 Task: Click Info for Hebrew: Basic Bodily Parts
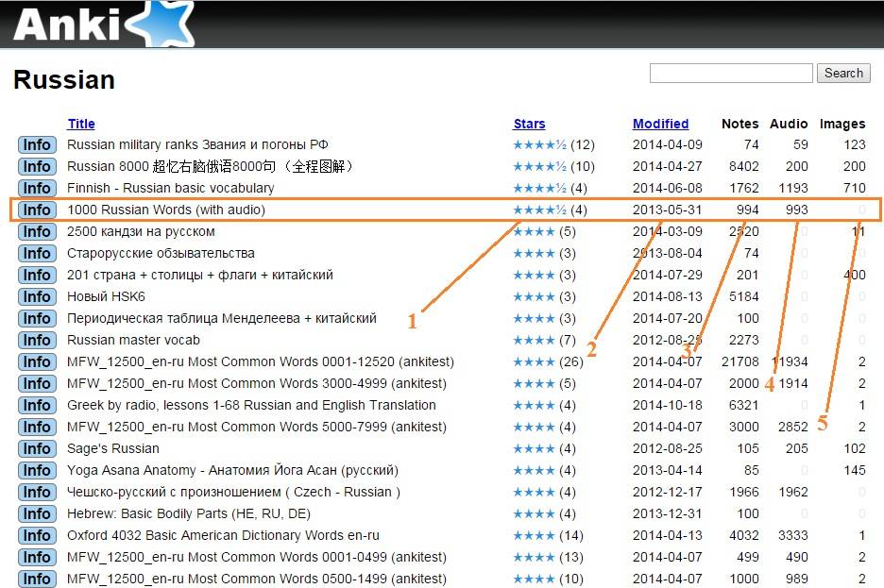[37, 514]
